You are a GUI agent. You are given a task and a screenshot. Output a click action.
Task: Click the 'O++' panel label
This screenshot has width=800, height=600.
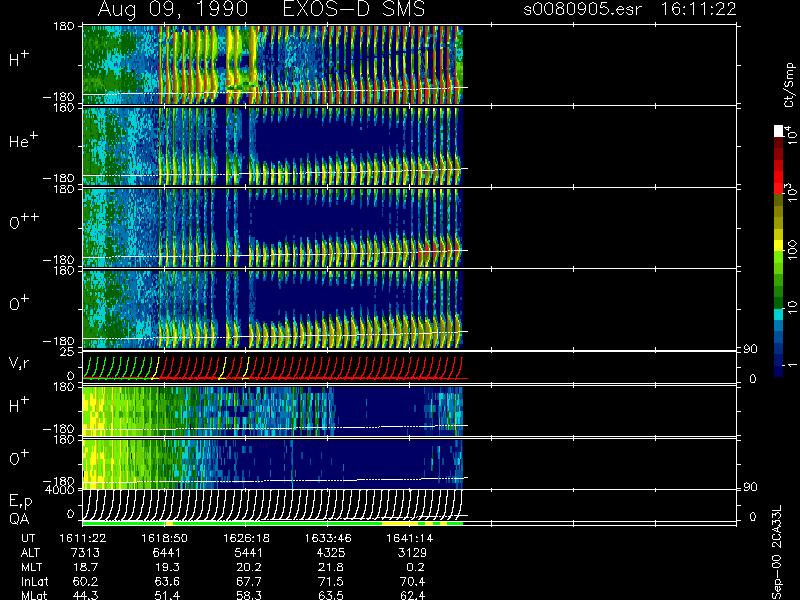(23, 221)
